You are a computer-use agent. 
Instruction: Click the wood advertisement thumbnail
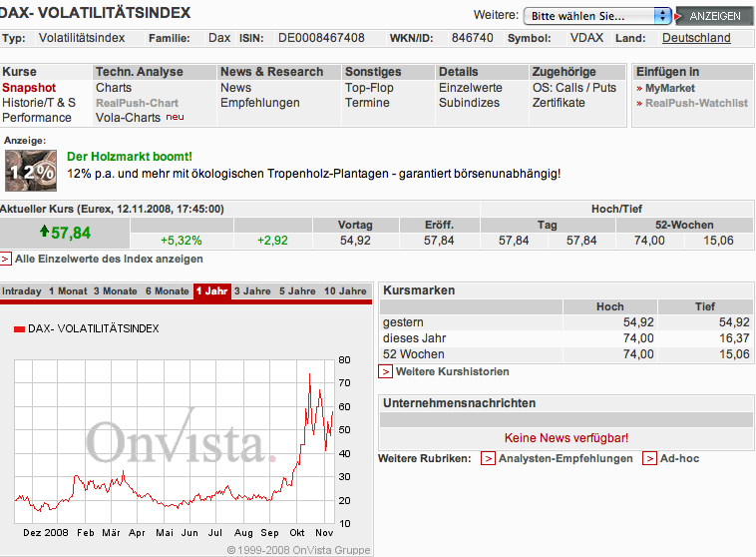coord(31,171)
